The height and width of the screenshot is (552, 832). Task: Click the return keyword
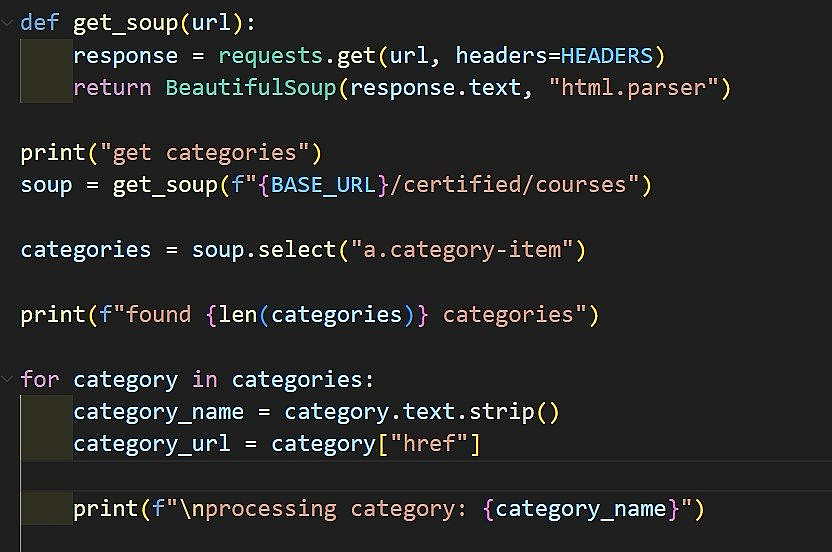[x=112, y=88]
